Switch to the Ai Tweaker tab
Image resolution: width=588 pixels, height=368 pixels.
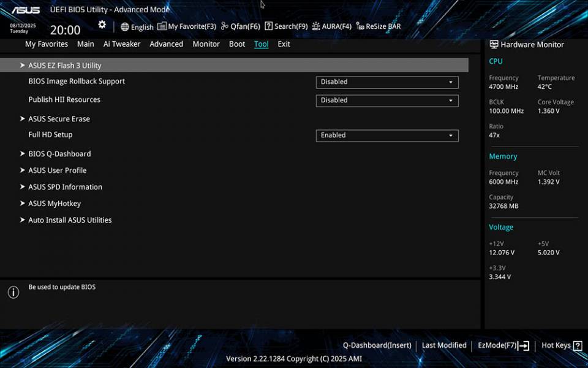coord(121,44)
